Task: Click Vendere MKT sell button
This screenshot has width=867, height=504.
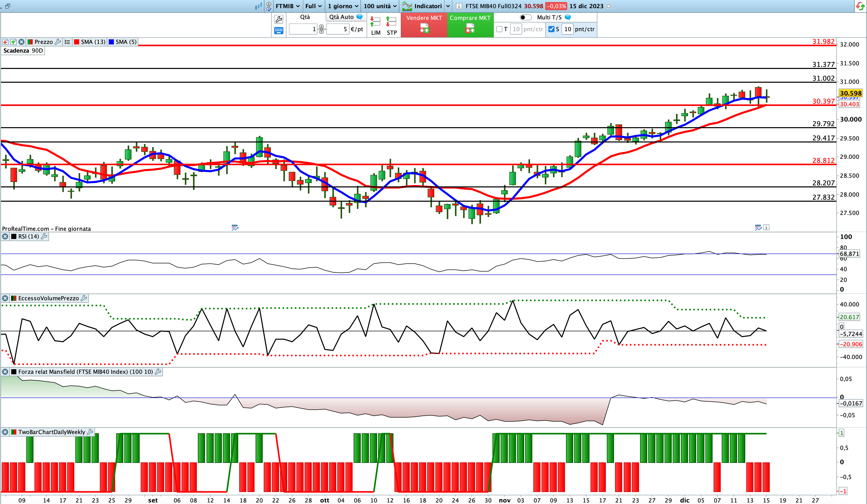Action: 424,25
